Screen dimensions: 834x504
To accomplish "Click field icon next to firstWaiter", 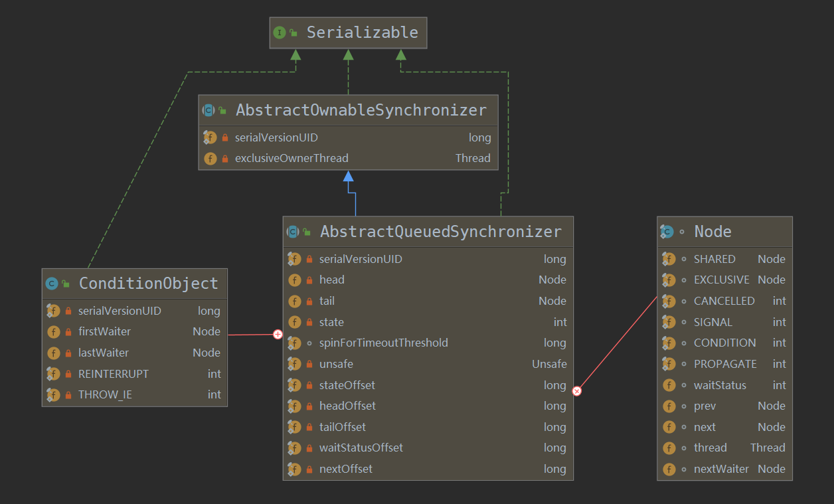I will [x=53, y=331].
